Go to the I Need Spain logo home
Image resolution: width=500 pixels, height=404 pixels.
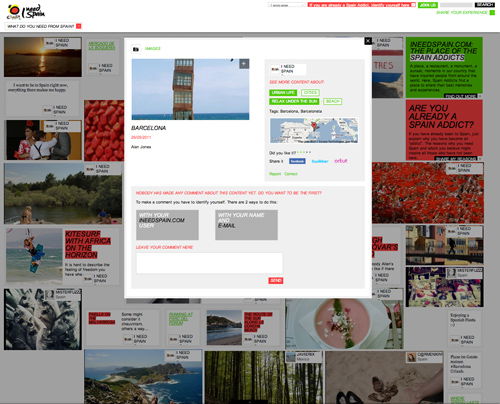[26, 12]
